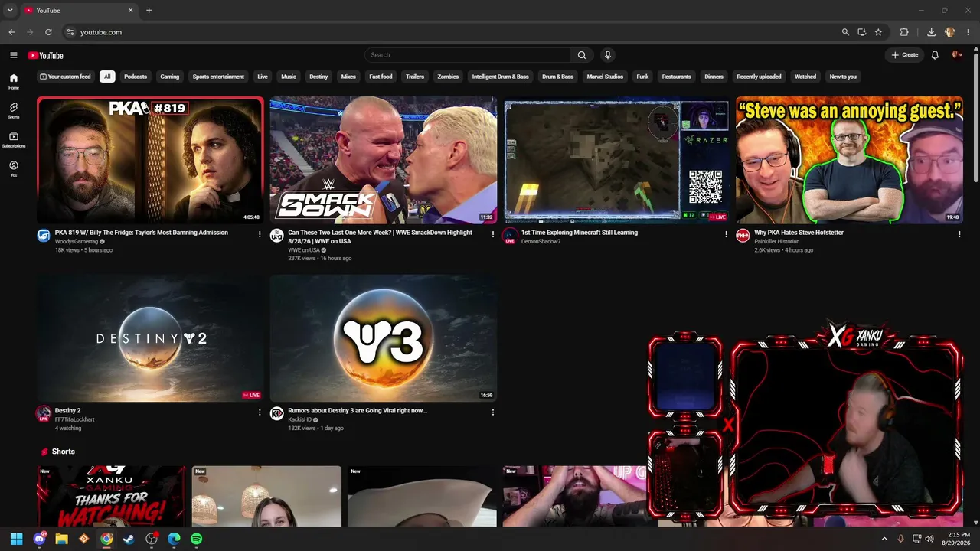Open options for Destiny 2 live stream

point(260,412)
